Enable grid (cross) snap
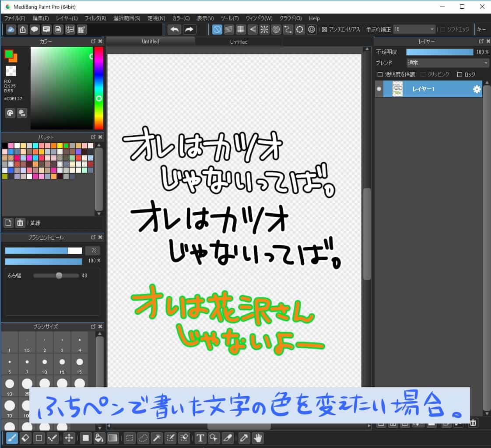Screen dimensions: 491x448 (241, 29)
